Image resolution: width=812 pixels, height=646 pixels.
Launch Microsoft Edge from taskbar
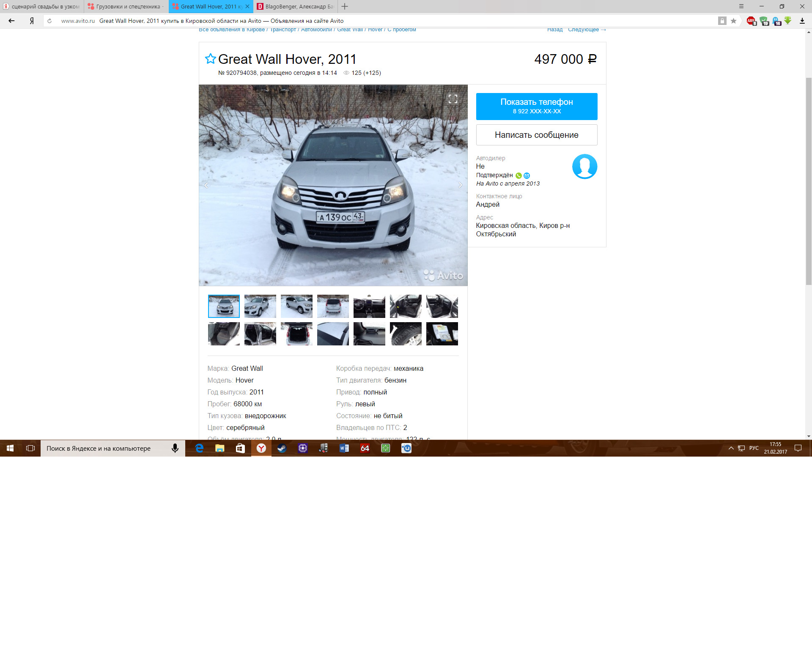click(x=199, y=448)
